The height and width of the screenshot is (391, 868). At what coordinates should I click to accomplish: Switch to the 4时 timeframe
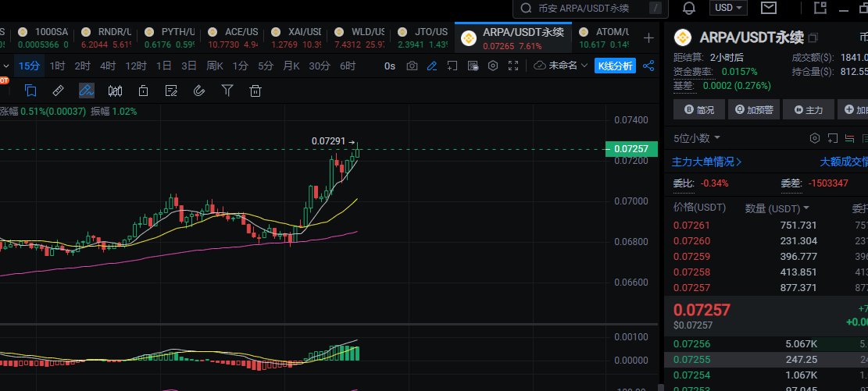(x=107, y=66)
